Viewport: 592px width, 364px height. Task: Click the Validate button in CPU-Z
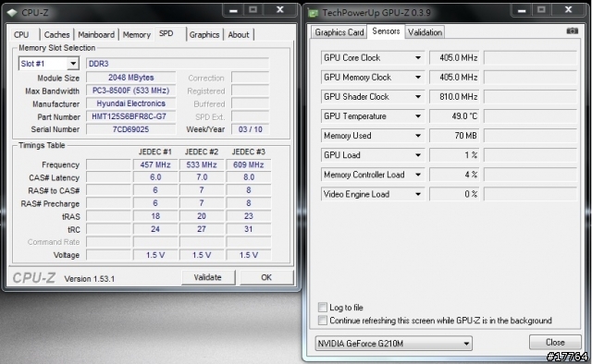(x=208, y=277)
